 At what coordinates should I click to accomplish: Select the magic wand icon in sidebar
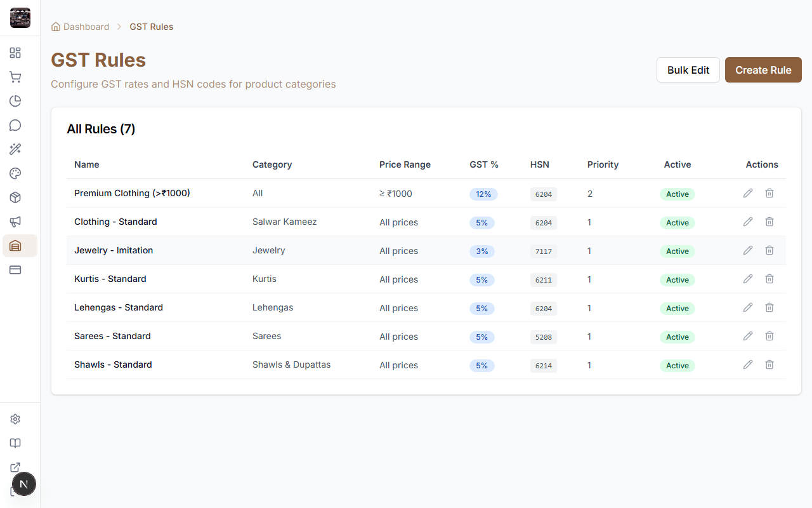pyautogui.click(x=15, y=149)
